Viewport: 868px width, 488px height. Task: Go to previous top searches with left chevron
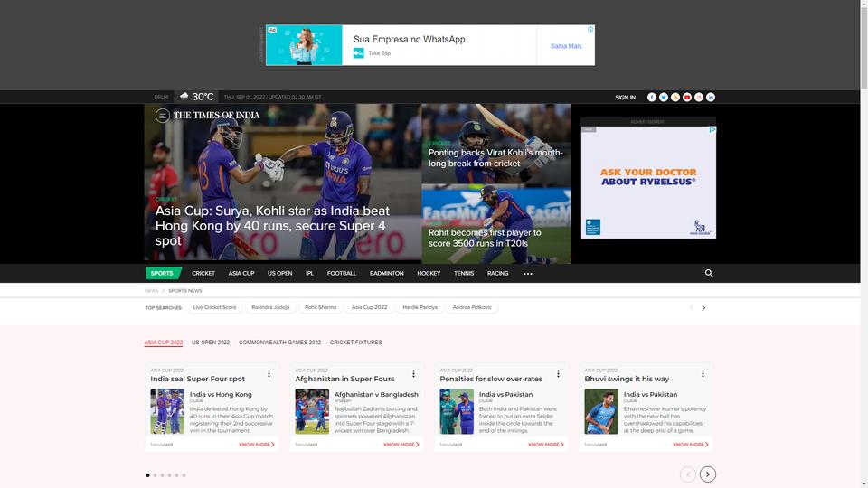(691, 307)
